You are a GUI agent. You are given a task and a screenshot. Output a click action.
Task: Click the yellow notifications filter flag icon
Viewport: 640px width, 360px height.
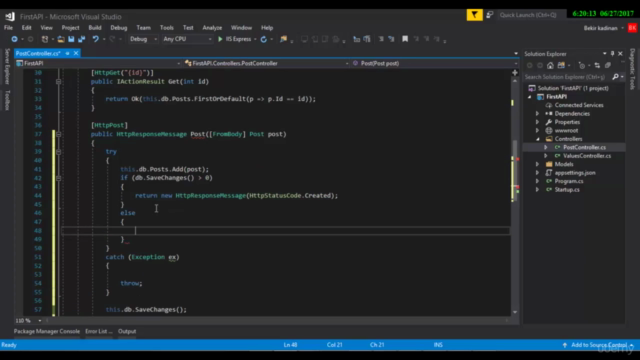click(x=474, y=15)
